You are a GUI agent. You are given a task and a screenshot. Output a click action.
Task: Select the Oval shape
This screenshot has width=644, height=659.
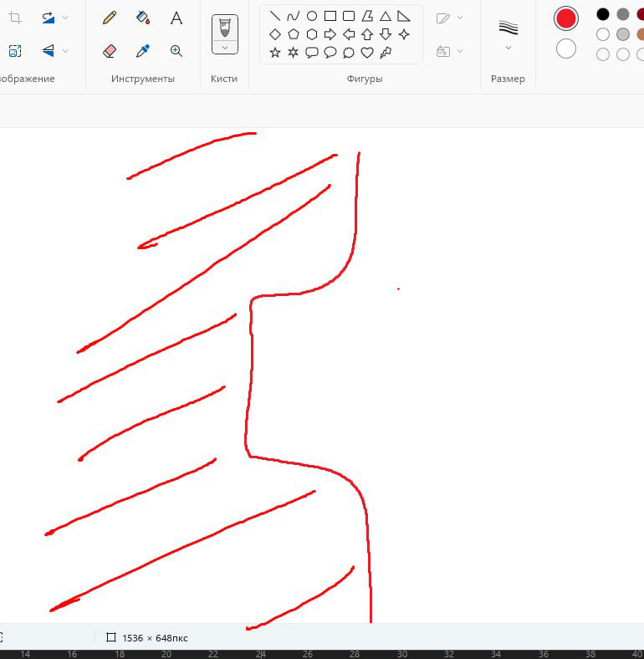[x=311, y=16]
